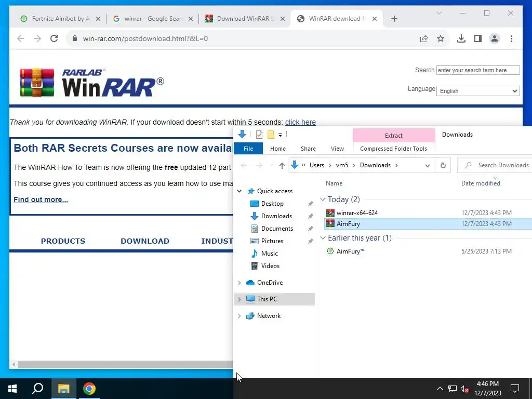Click network tray icon
532x399 pixels.
[x=453, y=389]
